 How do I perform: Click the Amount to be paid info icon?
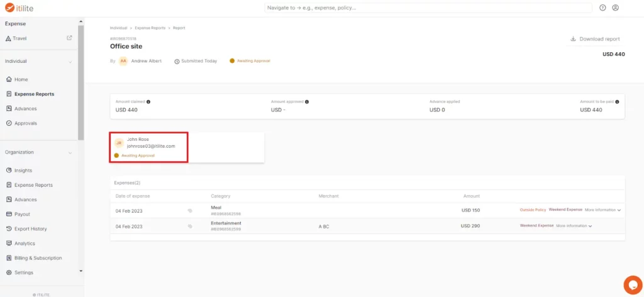(618, 101)
